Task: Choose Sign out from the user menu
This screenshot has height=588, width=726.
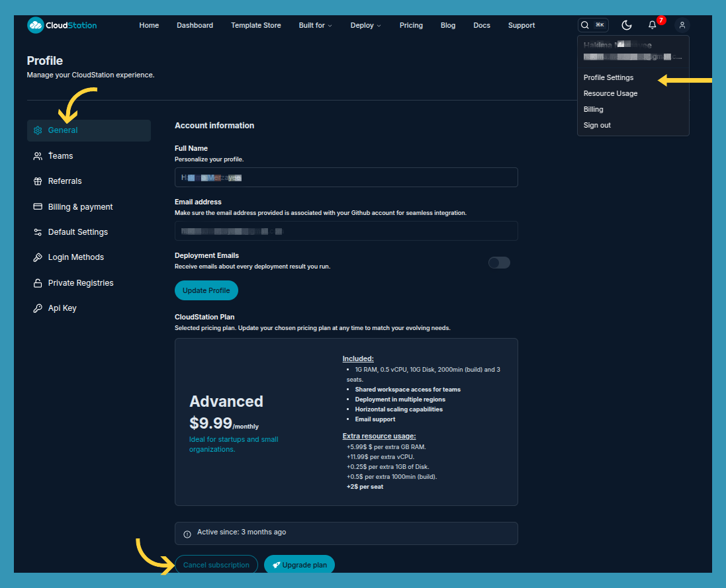Action: [597, 126]
